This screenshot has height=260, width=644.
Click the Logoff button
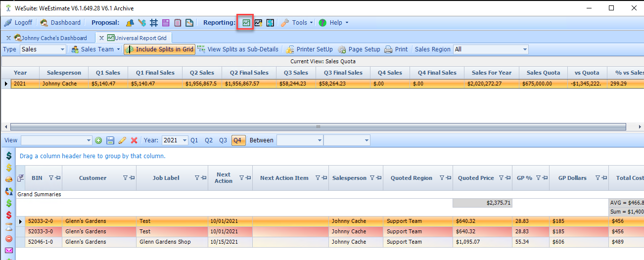[18, 23]
